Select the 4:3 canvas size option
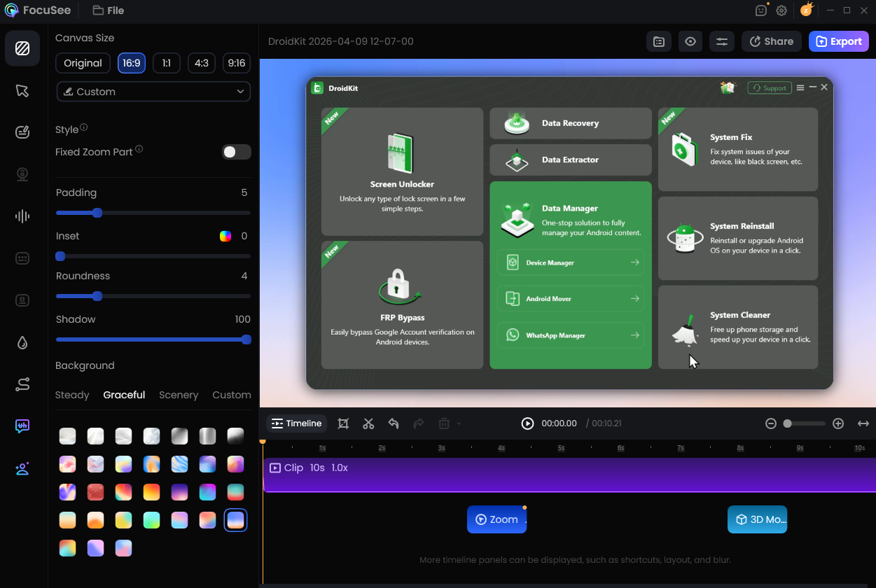This screenshot has width=876, height=588. point(201,63)
